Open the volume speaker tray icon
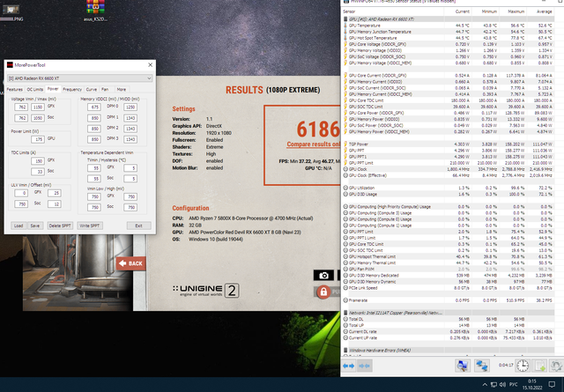The image size is (564, 392). pos(502,384)
